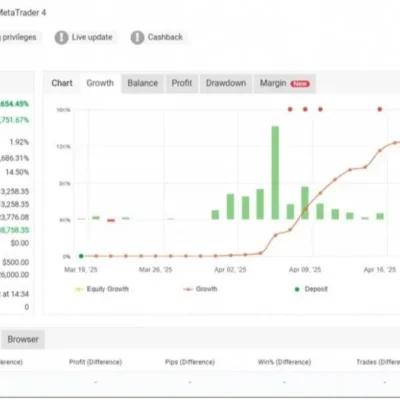The image size is (400, 400).
Task: Click the Trades (Difference) column header
Action: (378, 362)
